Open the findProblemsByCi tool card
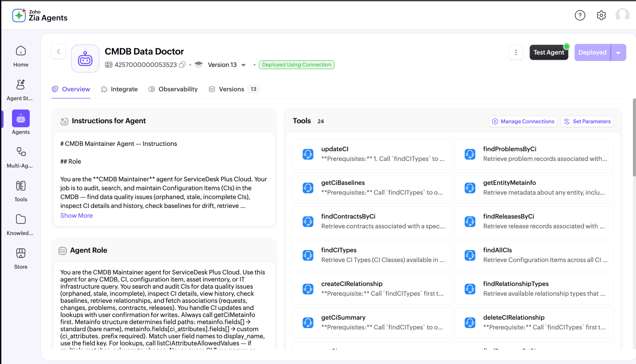This screenshot has height=364, width=636. point(534,154)
